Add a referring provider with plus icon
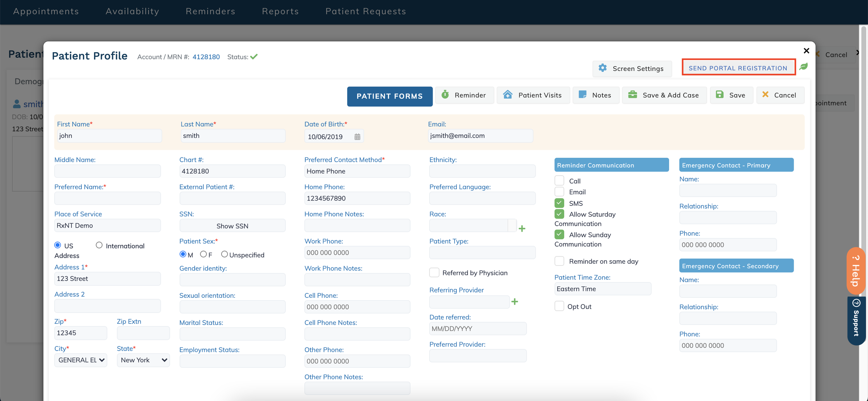Screen dimensions: 868x401 (515, 302)
